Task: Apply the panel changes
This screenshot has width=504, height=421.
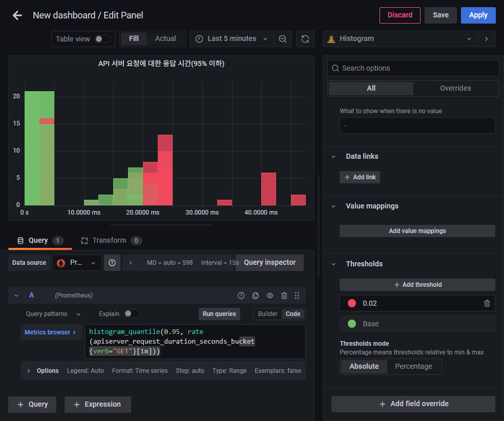Action: coord(478,15)
